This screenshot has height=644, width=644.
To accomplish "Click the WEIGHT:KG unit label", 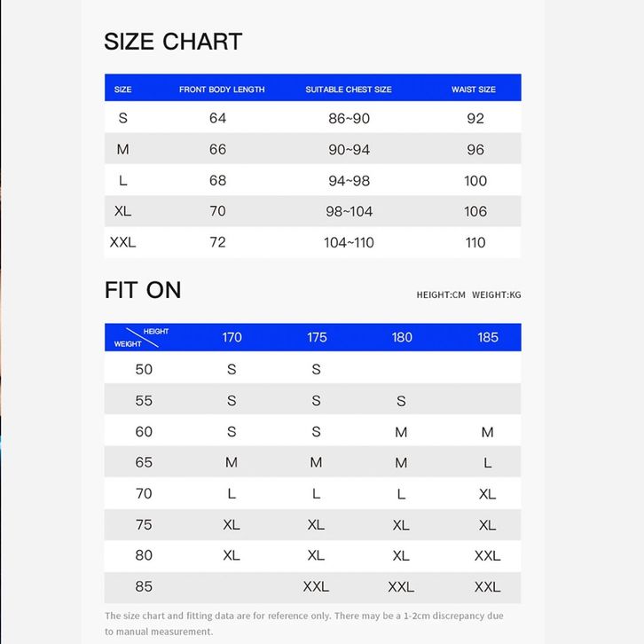I will 497,295.
